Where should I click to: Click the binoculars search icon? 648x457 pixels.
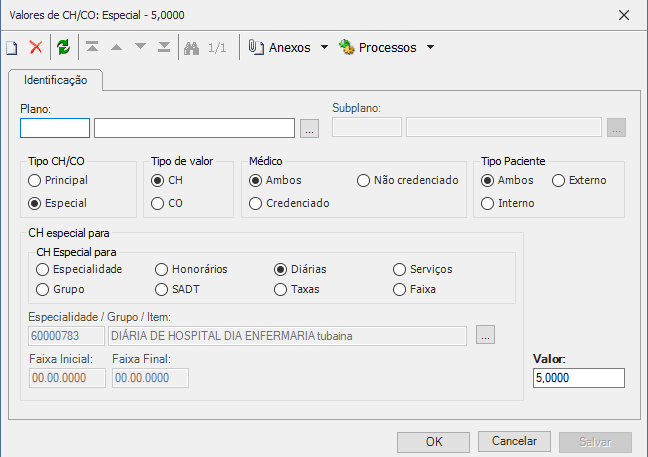coord(192,47)
